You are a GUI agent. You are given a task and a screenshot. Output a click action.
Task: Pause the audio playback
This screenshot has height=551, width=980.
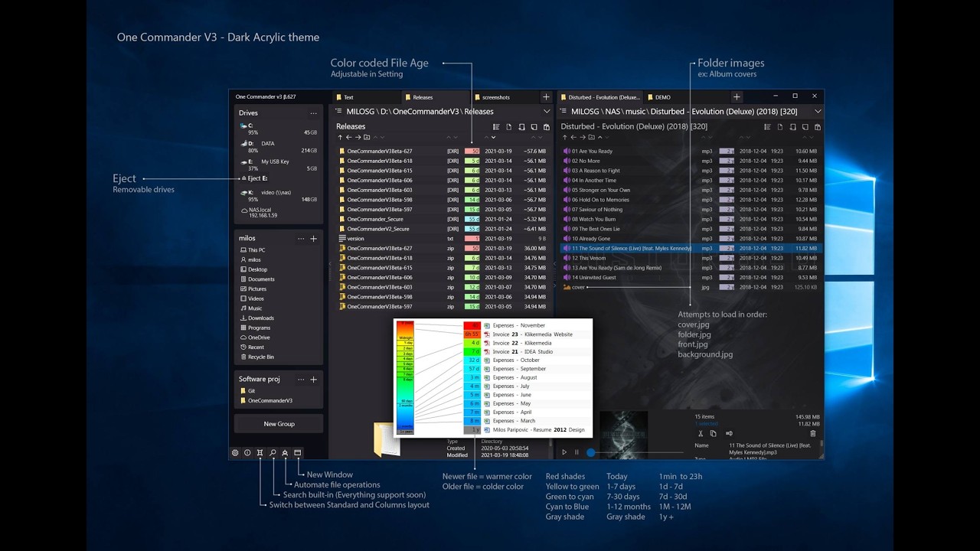click(x=577, y=452)
